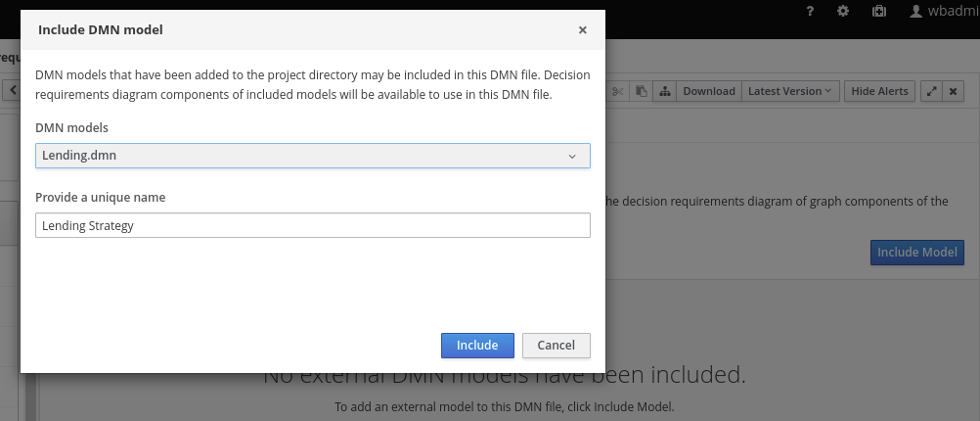Toggle the Hide Alerts button
980x421 pixels.
pos(879,91)
